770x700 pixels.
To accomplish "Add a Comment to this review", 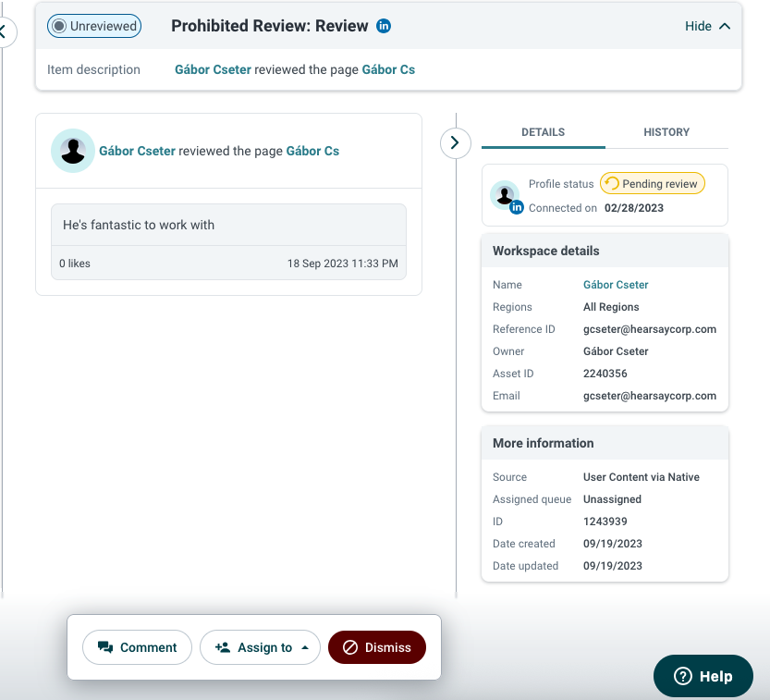I will tap(137, 647).
